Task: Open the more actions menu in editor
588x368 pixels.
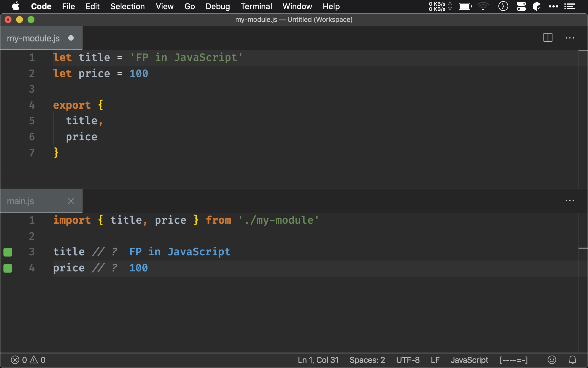Action: coord(570,38)
